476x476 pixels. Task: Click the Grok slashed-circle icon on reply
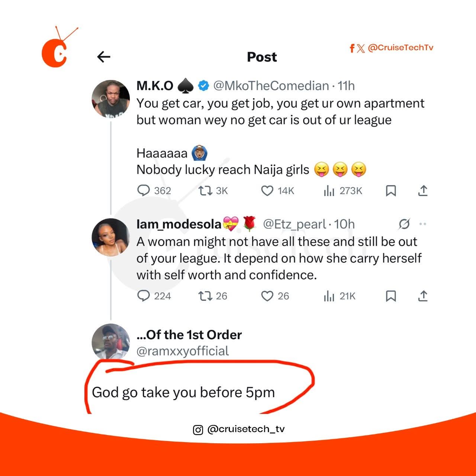pyautogui.click(x=404, y=224)
